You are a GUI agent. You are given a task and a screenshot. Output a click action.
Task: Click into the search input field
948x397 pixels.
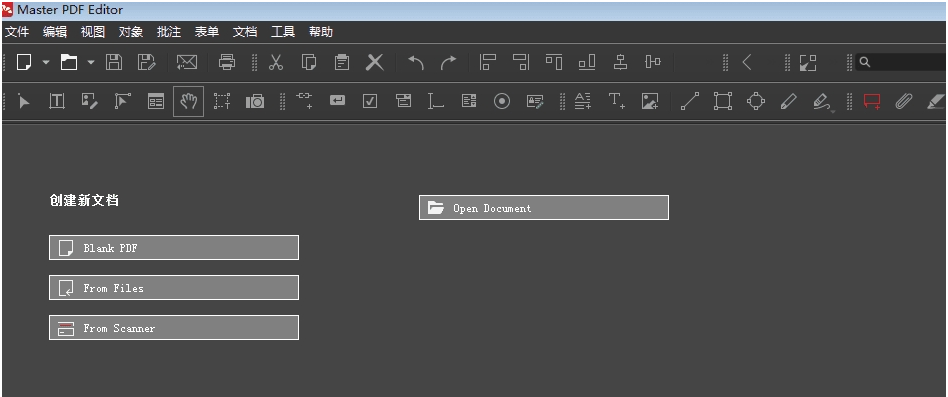pos(903,62)
